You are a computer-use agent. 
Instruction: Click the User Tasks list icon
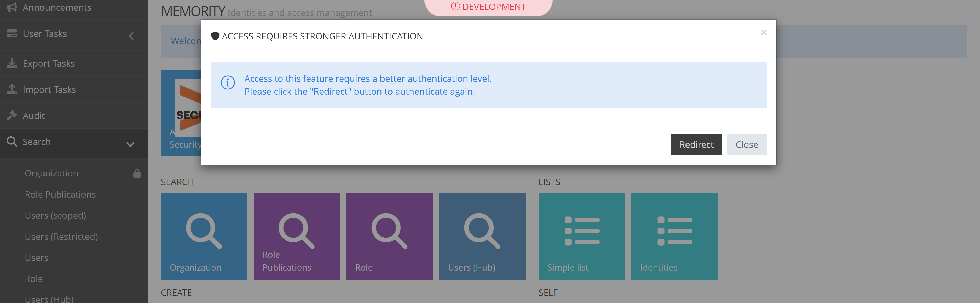click(12, 33)
